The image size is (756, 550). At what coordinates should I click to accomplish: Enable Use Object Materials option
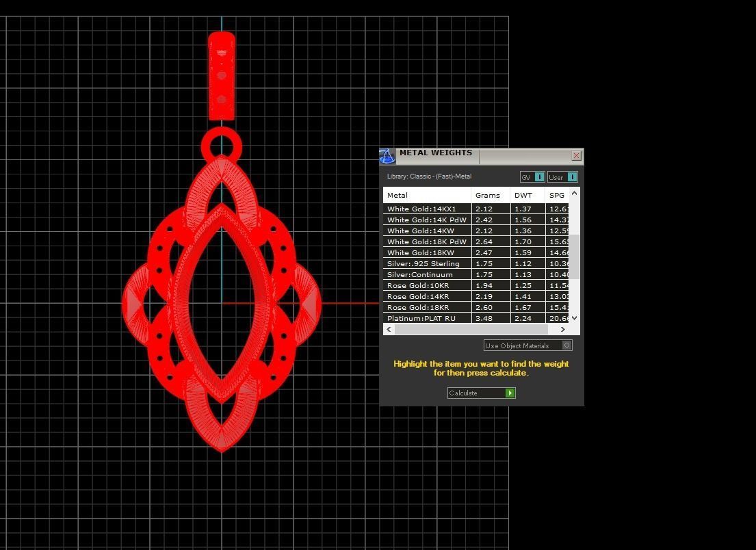(x=528, y=345)
